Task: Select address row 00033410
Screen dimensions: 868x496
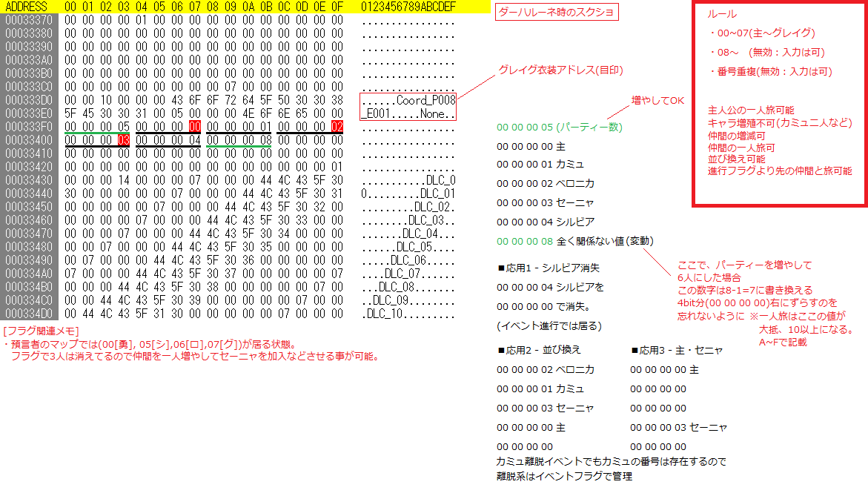Action: pos(29,153)
